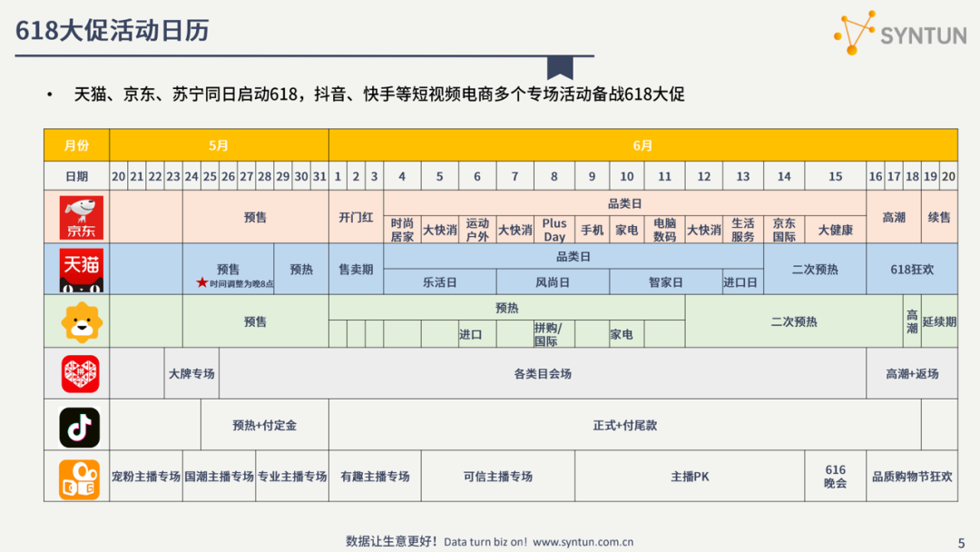This screenshot has width=980, height=552.
Task: Click the dark bookmark ribbon under the title
Action: pos(560,67)
